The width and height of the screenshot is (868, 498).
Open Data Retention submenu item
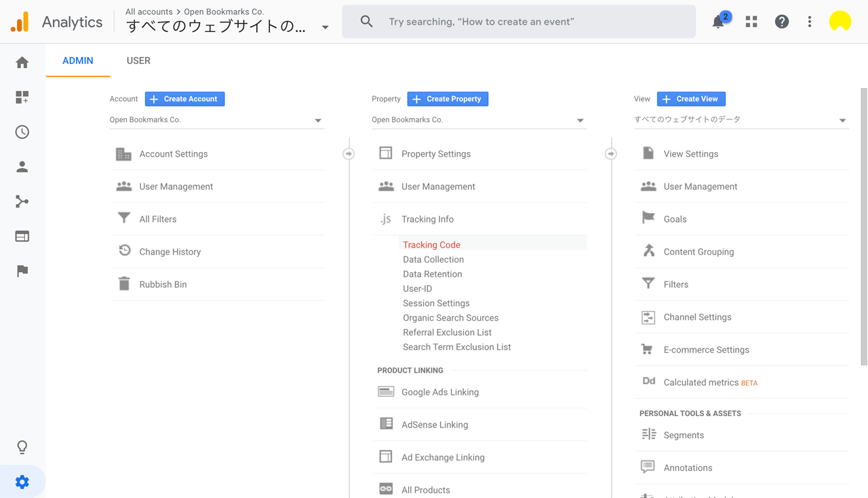[432, 274]
